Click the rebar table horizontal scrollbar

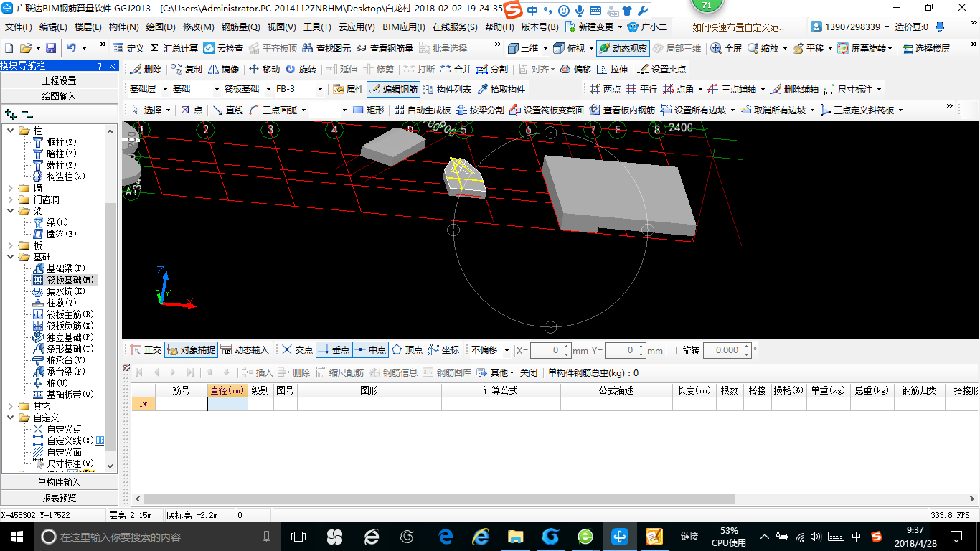(x=439, y=499)
